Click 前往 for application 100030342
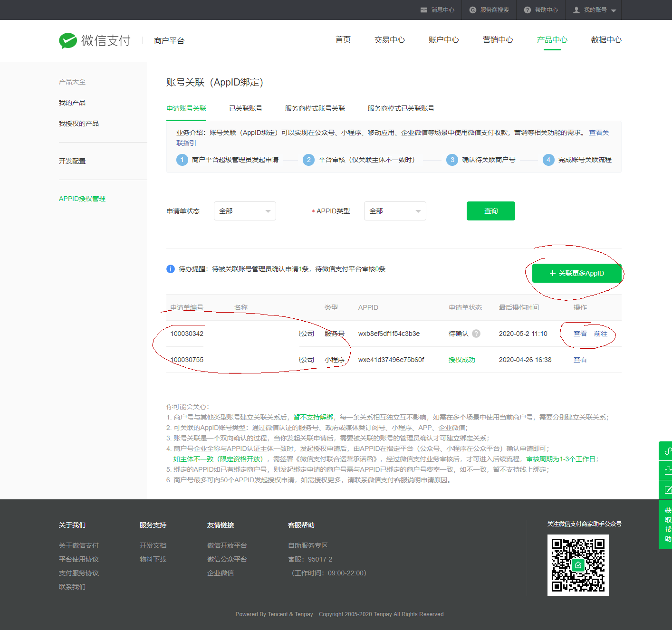This screenshot has height=630, width=672. pos(601,334)
